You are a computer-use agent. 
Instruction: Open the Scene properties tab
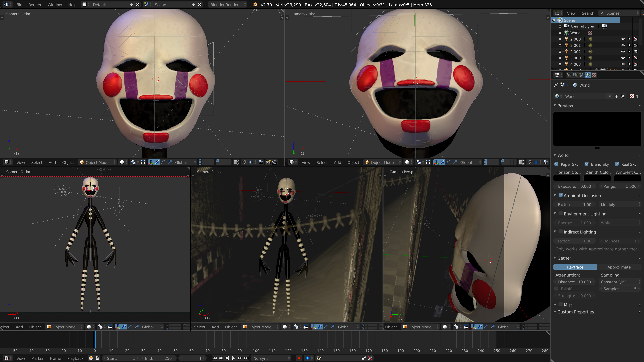pos(581,75)
